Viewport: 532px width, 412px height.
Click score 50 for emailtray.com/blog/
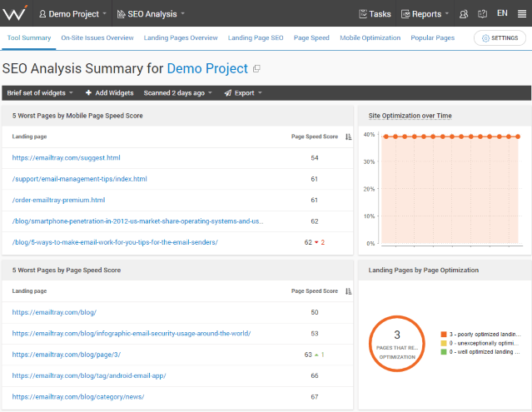coord(315,312)
